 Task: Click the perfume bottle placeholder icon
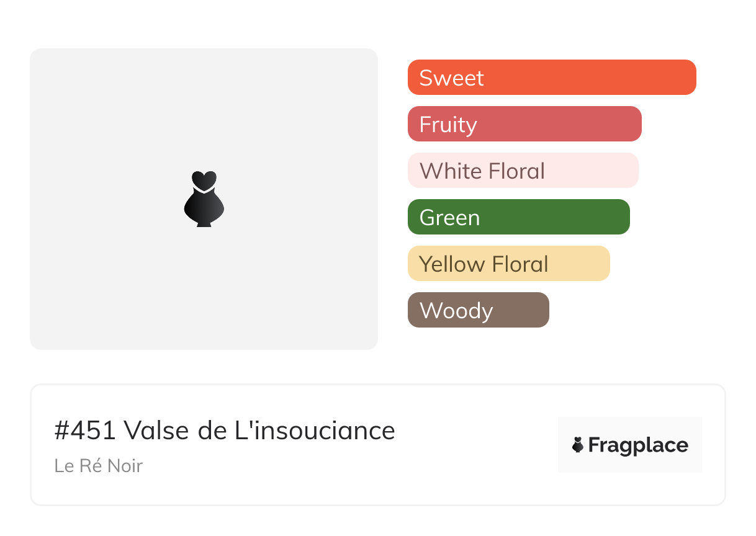pyautogui.click(x=204, y=199)
